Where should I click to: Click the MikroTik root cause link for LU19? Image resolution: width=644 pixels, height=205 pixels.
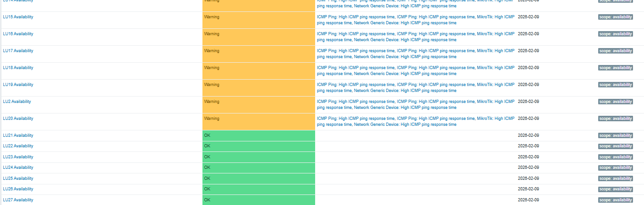pyautogui.click(x=496, y=85)
